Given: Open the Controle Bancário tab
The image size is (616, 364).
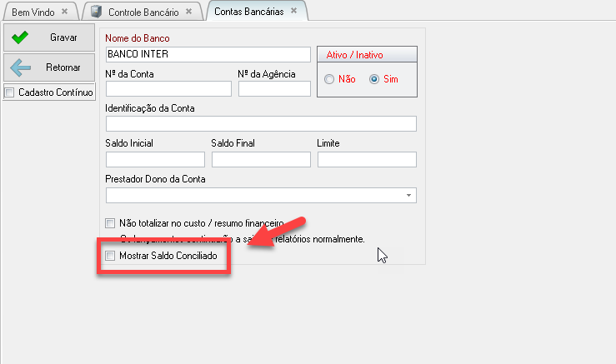Looking at the screenshot, I should tap(145, 12).
